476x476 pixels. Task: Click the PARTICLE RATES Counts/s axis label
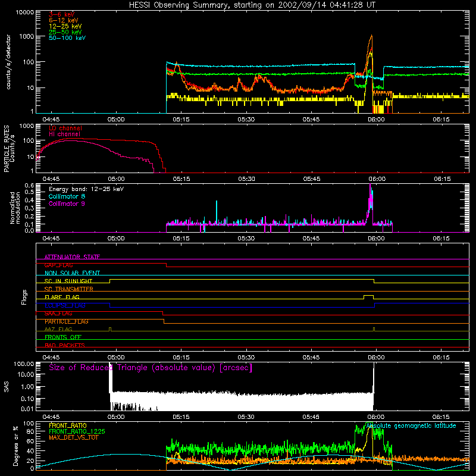click(9, 149)
